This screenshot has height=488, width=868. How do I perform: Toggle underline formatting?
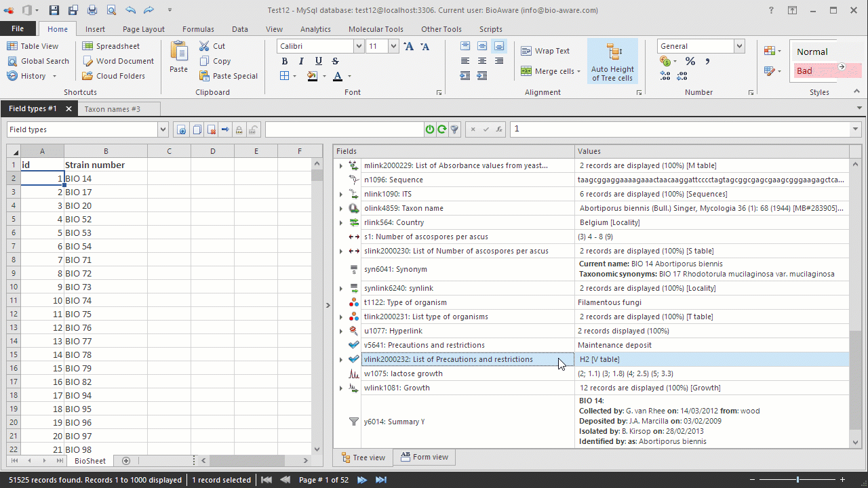[x=318, y=61]
